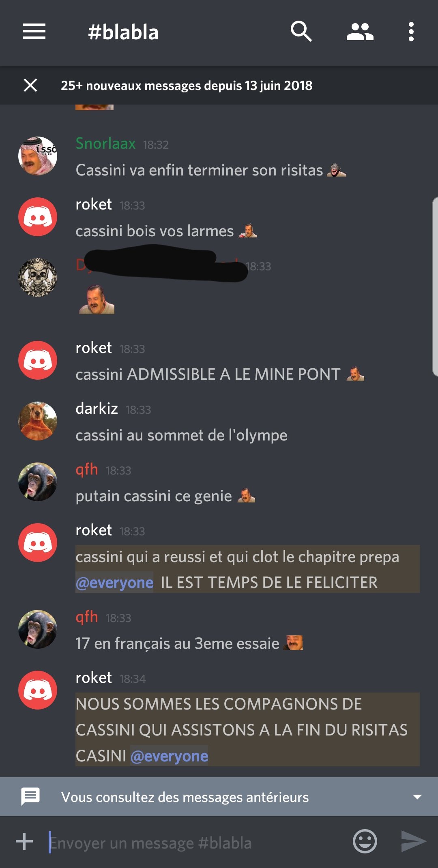Tap the large Risitas emoji image
The height and width of the screenshot is (868, 438).
pos(97,299)
